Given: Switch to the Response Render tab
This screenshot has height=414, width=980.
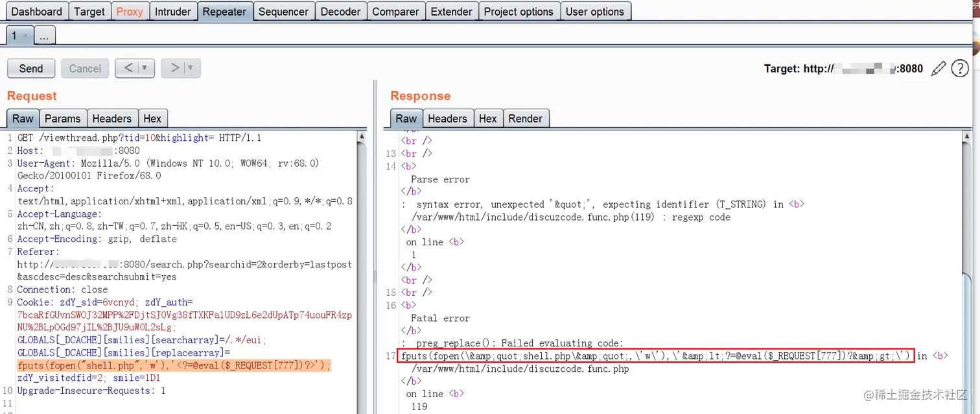Looking at the screenshot, I should [526, 118].
